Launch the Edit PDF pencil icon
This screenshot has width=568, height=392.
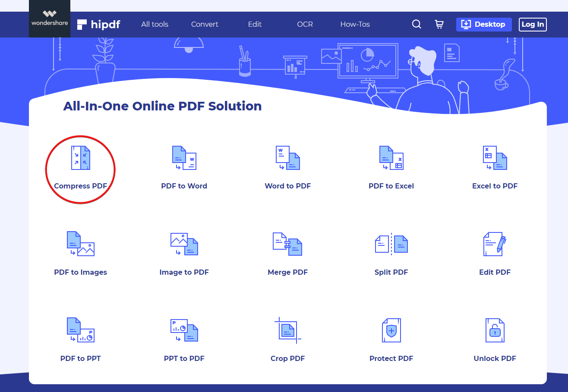coord(495,244)
